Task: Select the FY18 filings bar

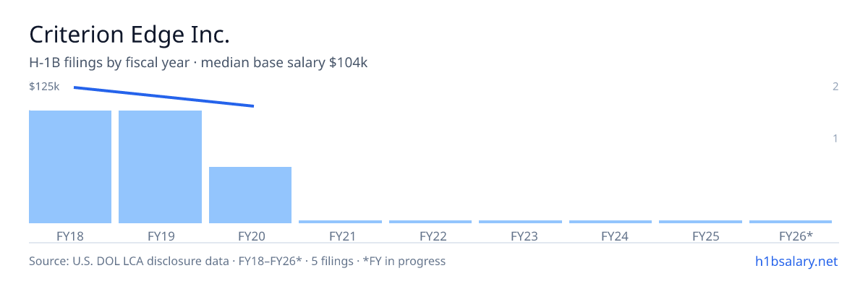Action: click(70, 167)
